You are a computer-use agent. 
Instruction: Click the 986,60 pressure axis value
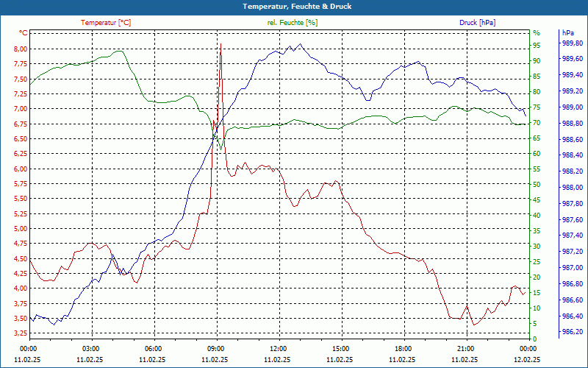coord(573,300)
